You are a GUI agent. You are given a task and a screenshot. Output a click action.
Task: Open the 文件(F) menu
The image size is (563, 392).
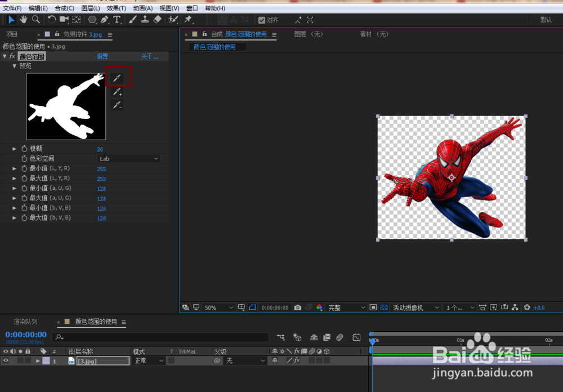pyautogui.click(x=12, y=8)
